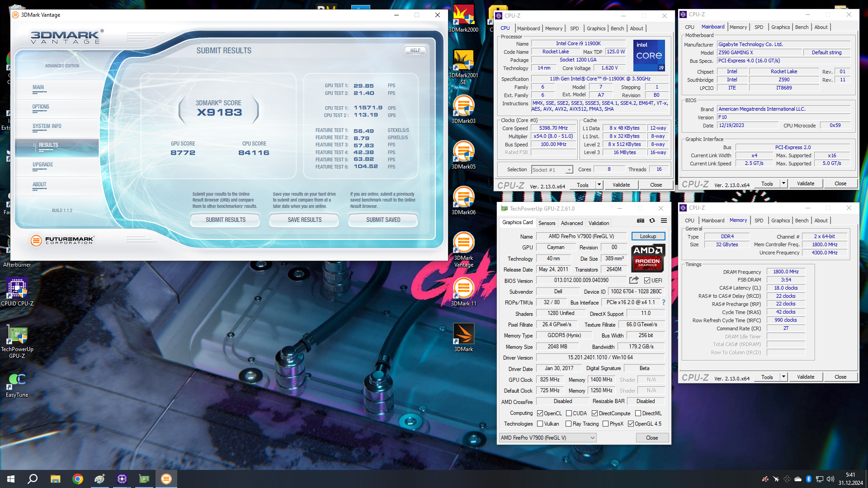Click the Bluetooth tray icon

(809, 479)
